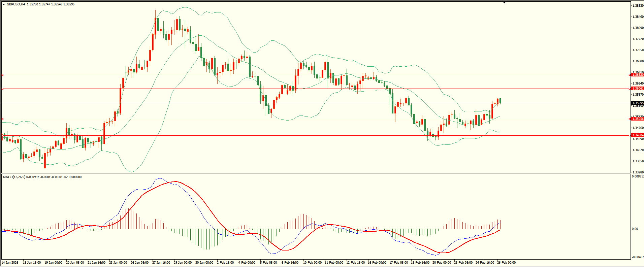Screen dimensions: 644x267
Task: Select left anchor handle of 1.36061 line
Action: (3, 89)
